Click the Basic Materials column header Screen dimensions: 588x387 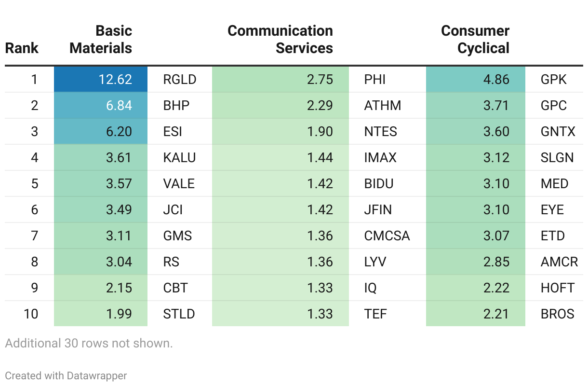point(101,40)
